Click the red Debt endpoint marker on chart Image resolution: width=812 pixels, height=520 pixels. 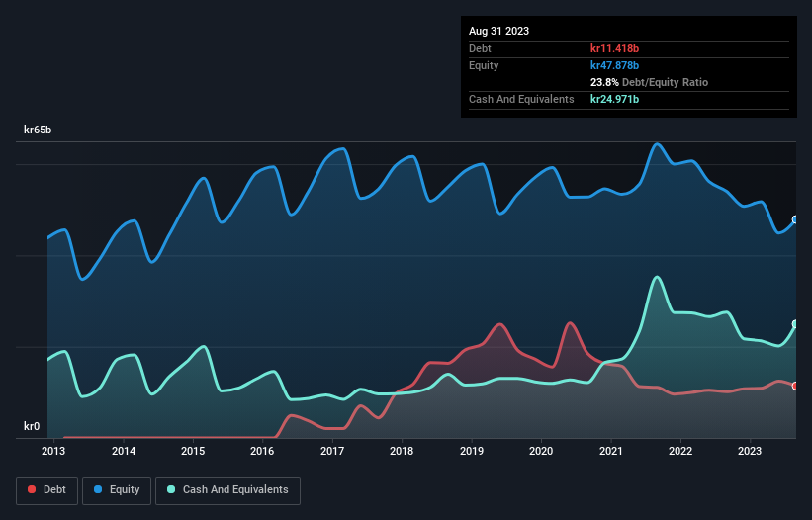[x=795, y=386]
